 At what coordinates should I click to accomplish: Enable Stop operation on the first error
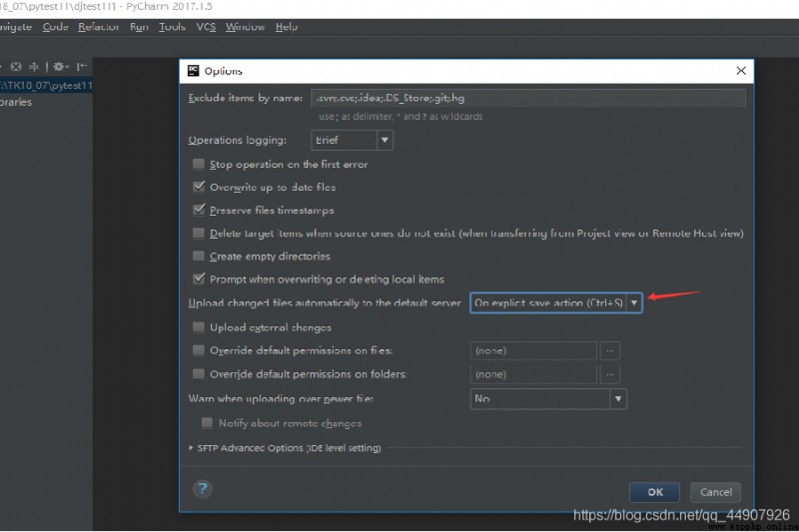199,164
